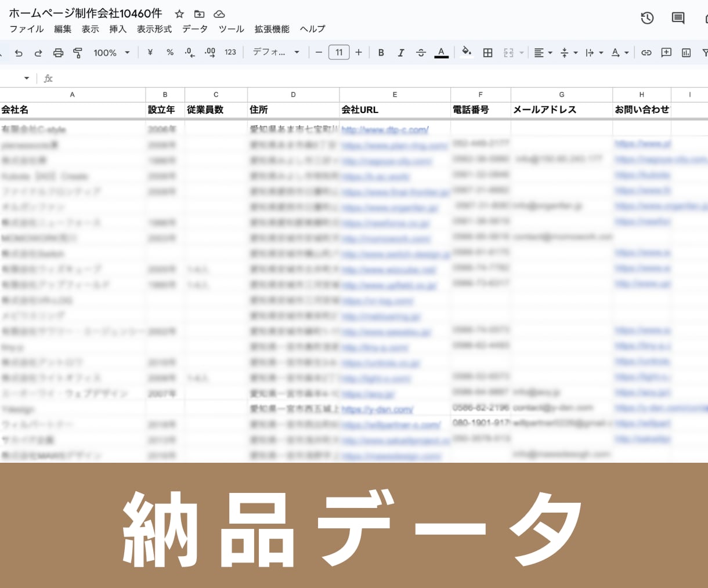Open text wrapping dropdown
Image resolution: width=708 pixels, height=588 pixels.
click(x=594, y=53)
